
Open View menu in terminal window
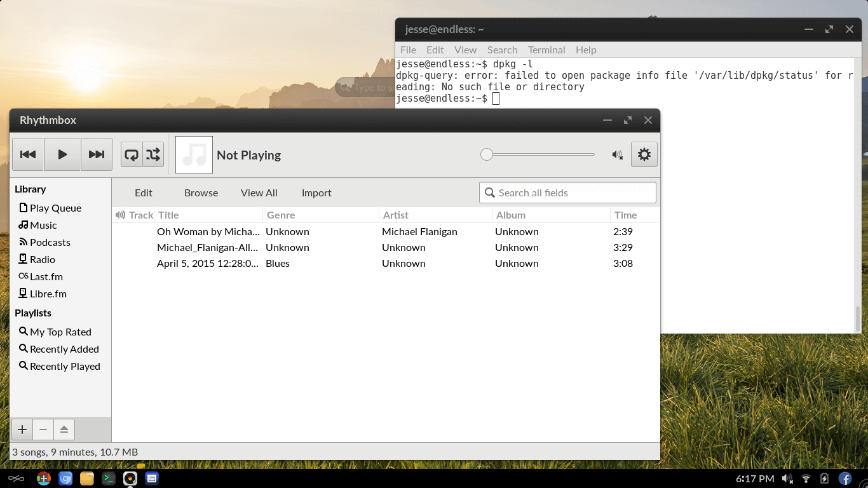[x=465, y=50]
